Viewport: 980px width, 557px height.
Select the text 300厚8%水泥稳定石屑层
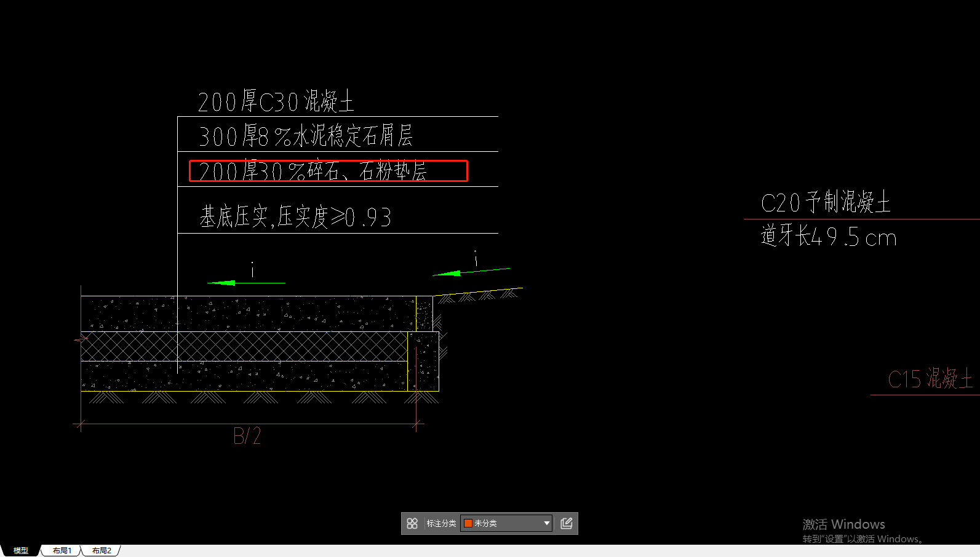tap(305, 136)
